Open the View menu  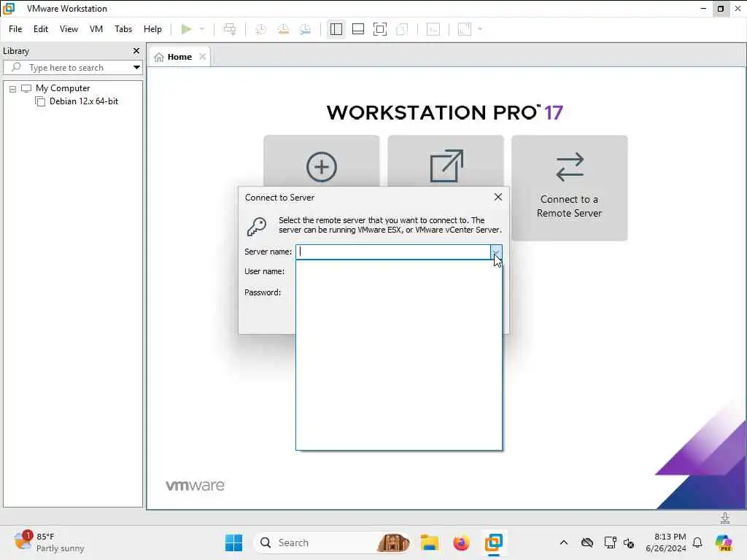click(69, 29)
